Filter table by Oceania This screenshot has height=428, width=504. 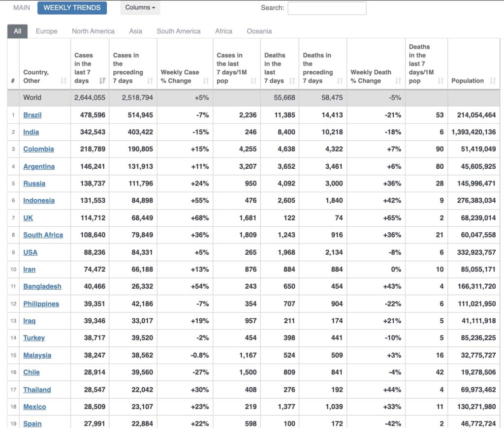point(259,31)
